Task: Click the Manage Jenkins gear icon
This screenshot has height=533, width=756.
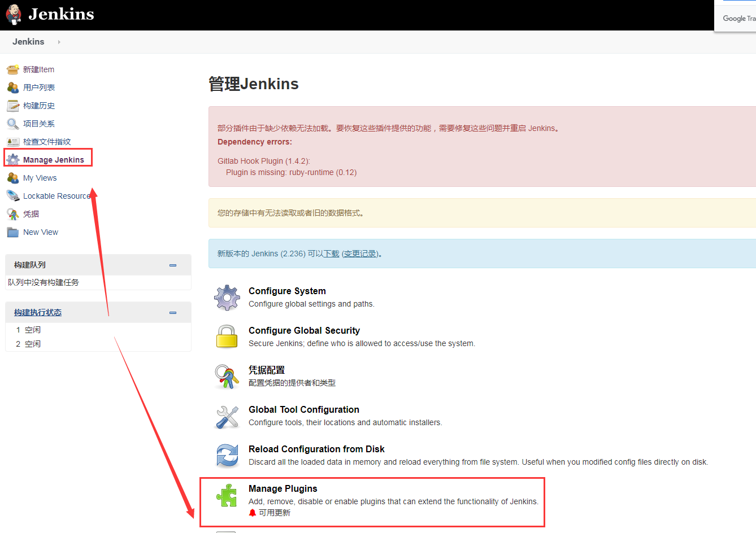Action: 13,160
